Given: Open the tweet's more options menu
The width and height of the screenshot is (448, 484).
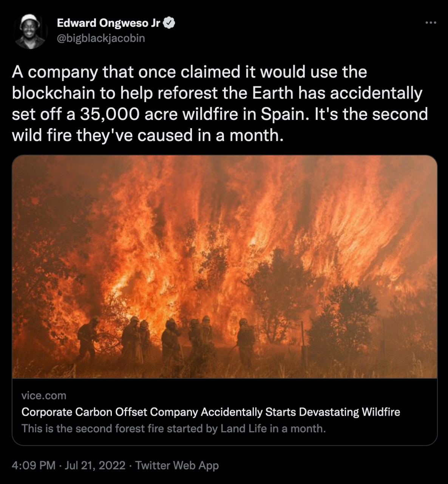Looking at the screenshot, I should (x=431, y=23).
